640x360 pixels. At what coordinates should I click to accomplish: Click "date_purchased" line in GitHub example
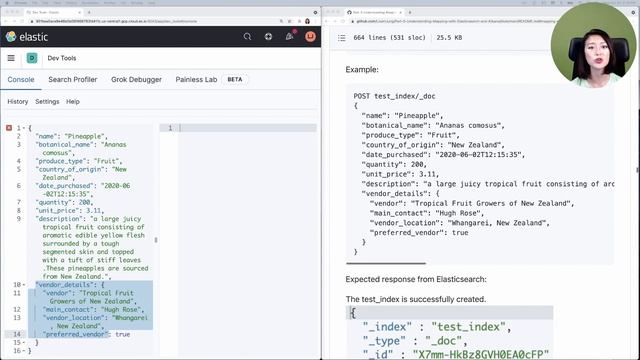443,155
